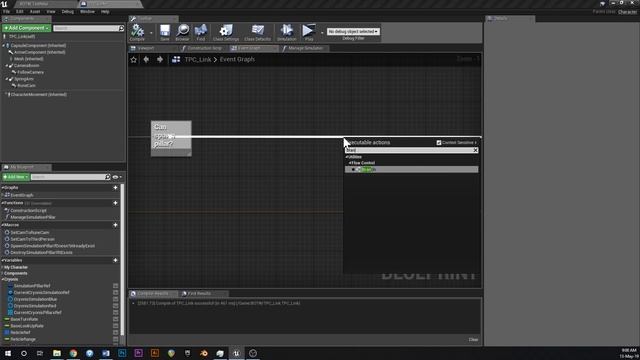
Task: Toggle visibility of CryonisSimulationBlue variable
Action: pyautogui.click(x=116, y=299)
